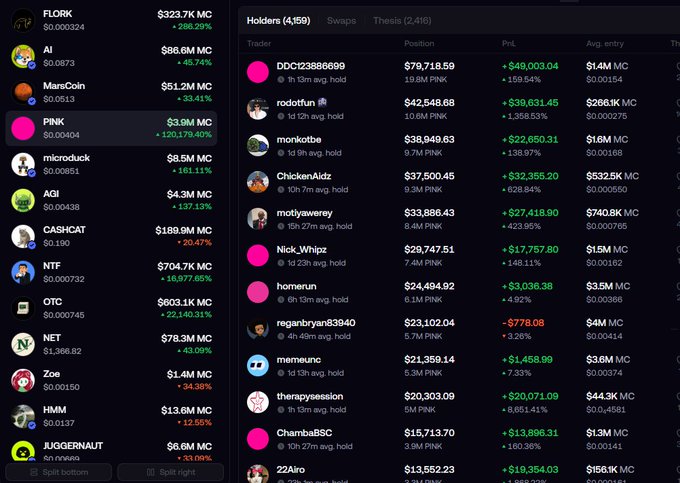This screenshot has width=680, height=483.
Task: Click NET price $1,366.82
Action: [62, 351]
